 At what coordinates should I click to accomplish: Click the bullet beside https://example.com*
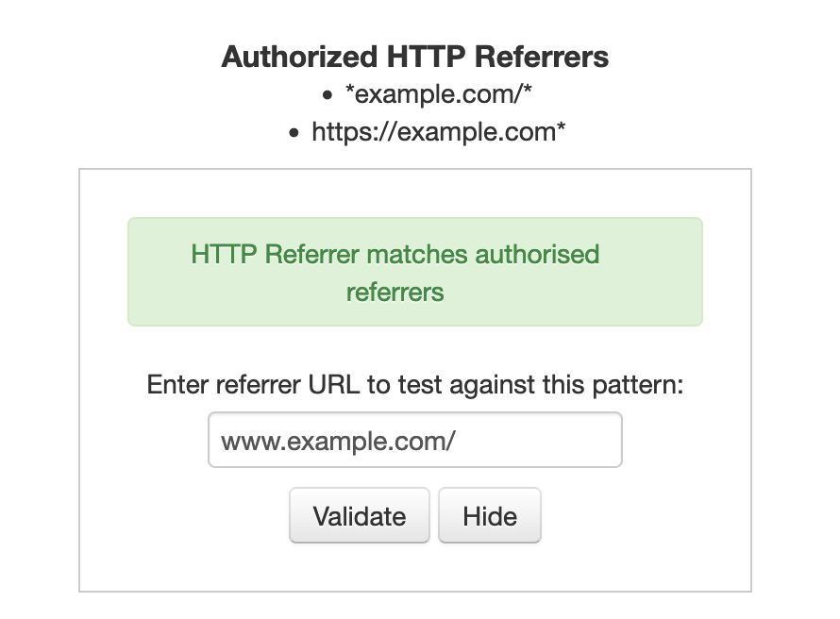(x=295, y=132)
